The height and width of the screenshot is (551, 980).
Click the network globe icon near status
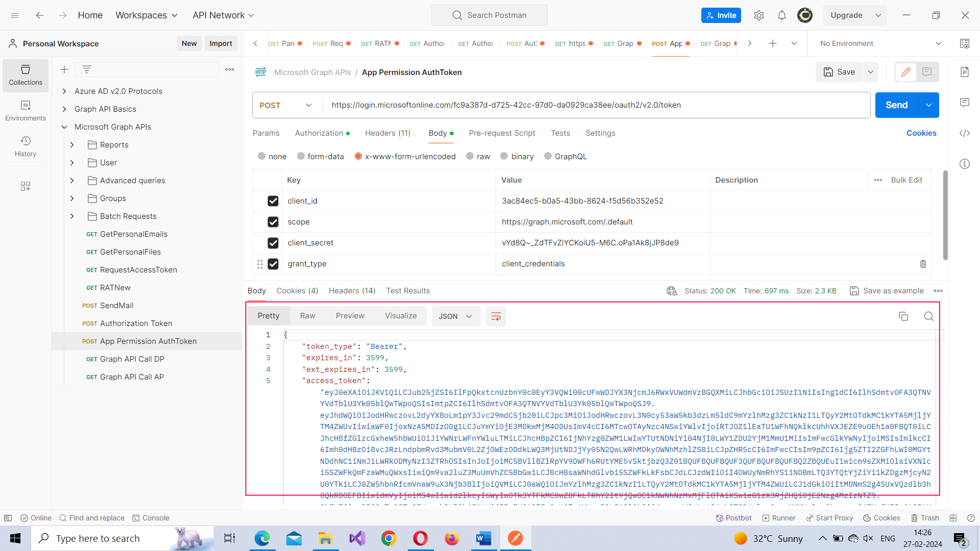click(x=672, y=291)
